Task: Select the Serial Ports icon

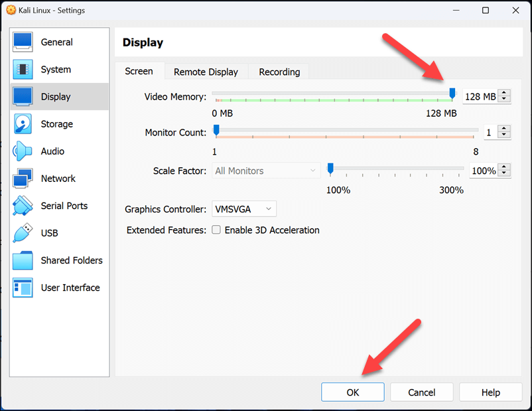Action: [23, 206]
